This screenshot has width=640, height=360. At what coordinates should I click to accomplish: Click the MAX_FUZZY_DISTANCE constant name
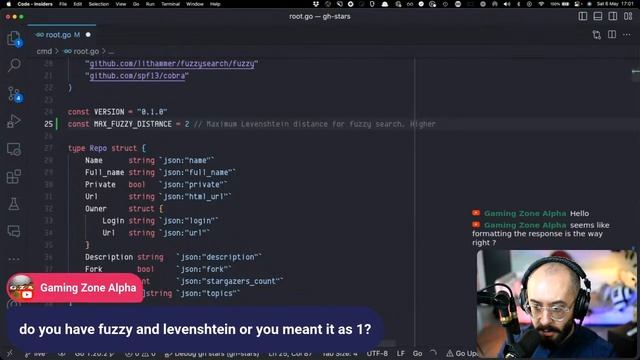pyautogui.click(x=133, y=124)
